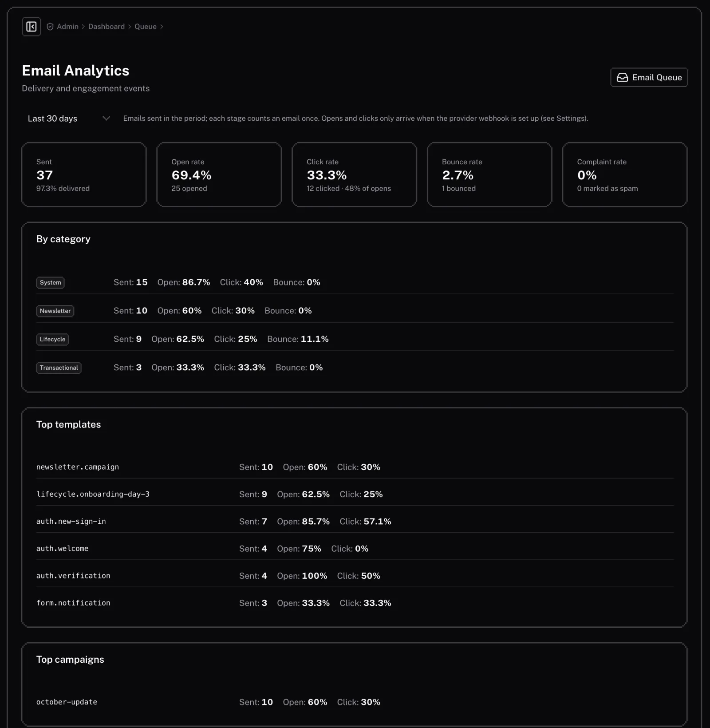The width and height of the screenshot is (710, 728).
Task: Open the Last 30 days dropdown
Action: click(x=68, y=119)
